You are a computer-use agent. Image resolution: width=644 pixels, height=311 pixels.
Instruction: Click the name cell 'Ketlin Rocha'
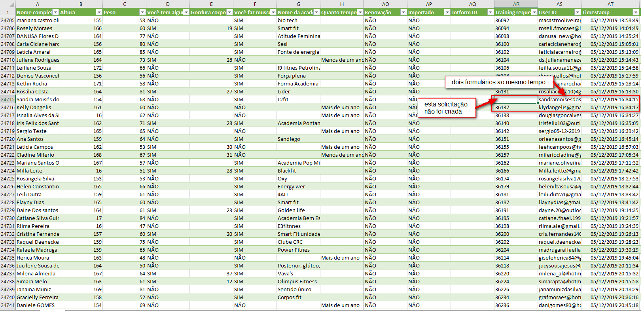click(x=38, y=83)
